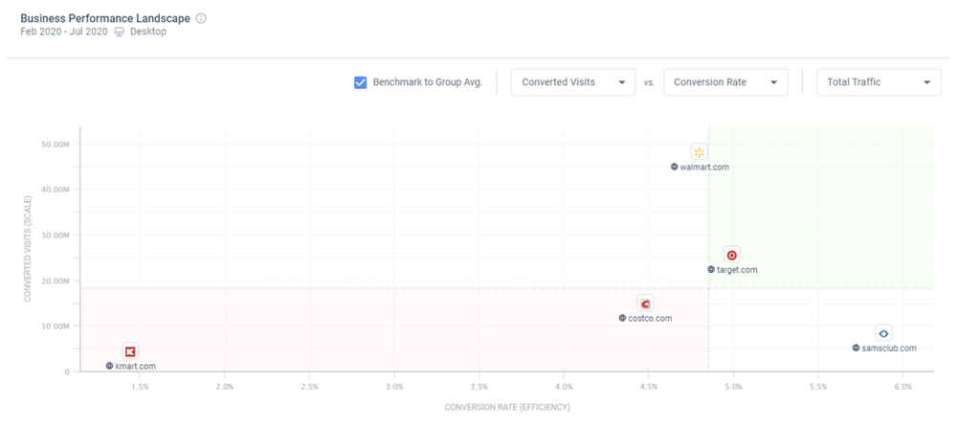980x427 pixels.
Task: Select the costco.com label
Action: (x=651, y=319)
